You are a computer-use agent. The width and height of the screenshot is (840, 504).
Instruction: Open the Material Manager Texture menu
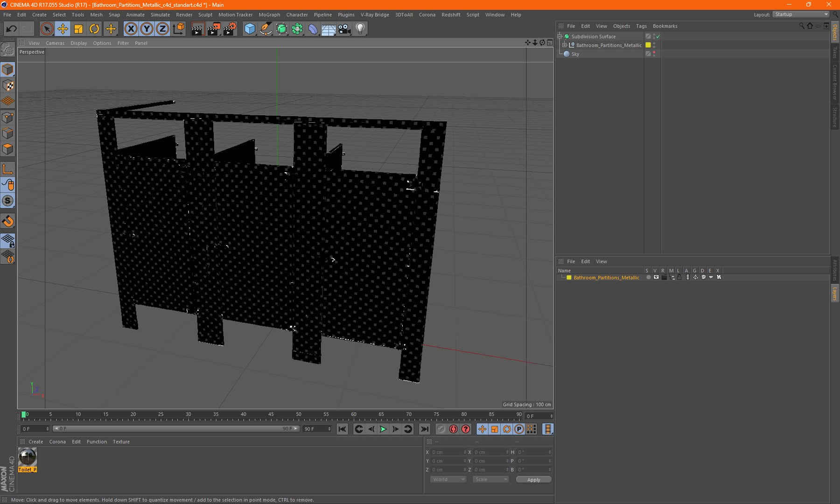tap(121, 441)
